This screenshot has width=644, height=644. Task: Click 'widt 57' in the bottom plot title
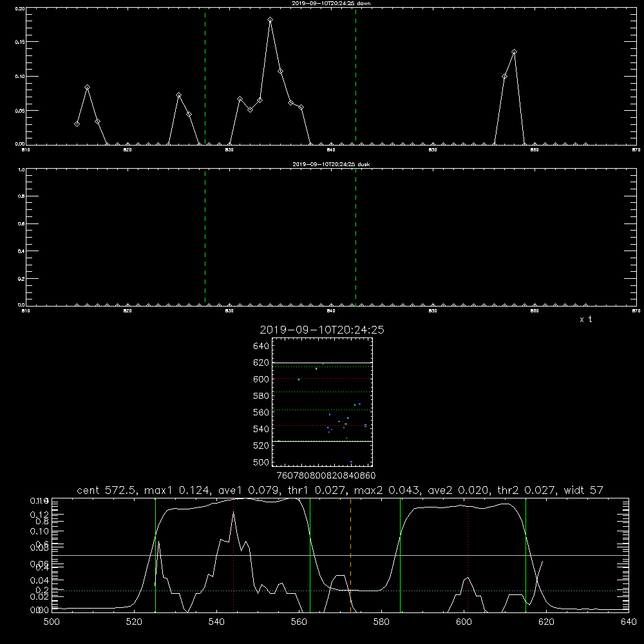click(x=583, y=490)
